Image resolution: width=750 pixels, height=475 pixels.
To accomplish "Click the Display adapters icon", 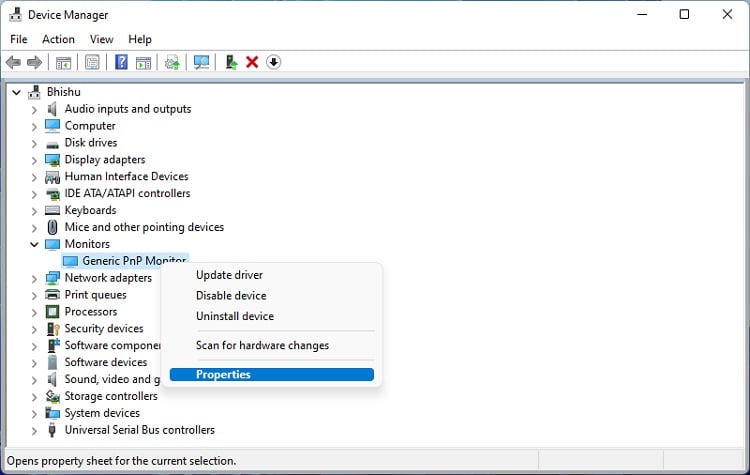I will [52, 160].
